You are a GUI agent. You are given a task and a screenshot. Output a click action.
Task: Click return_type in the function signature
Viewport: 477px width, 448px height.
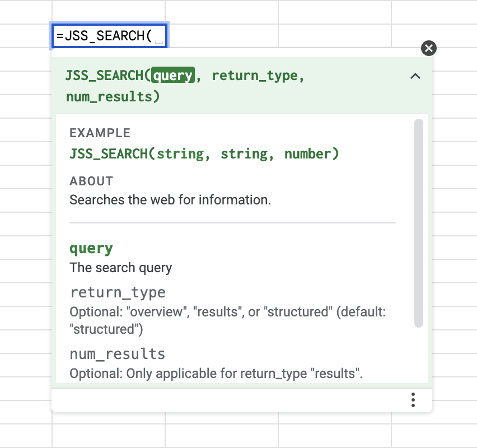[255, 76]
